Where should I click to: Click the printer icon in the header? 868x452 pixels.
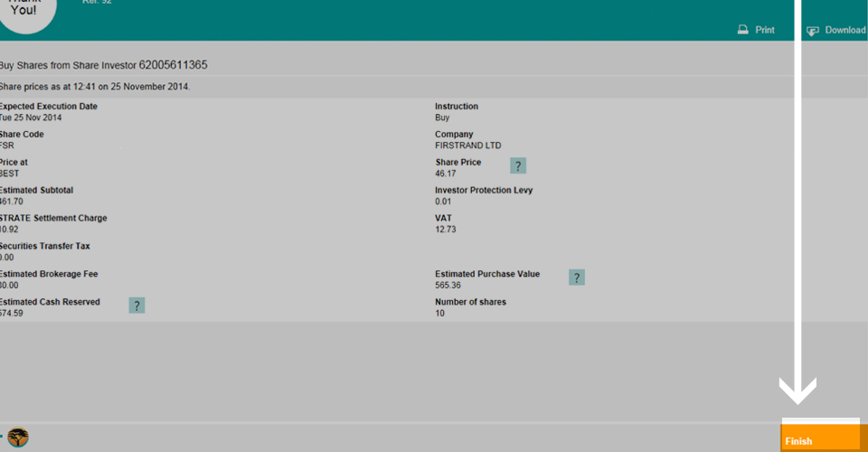click(742, 30)
